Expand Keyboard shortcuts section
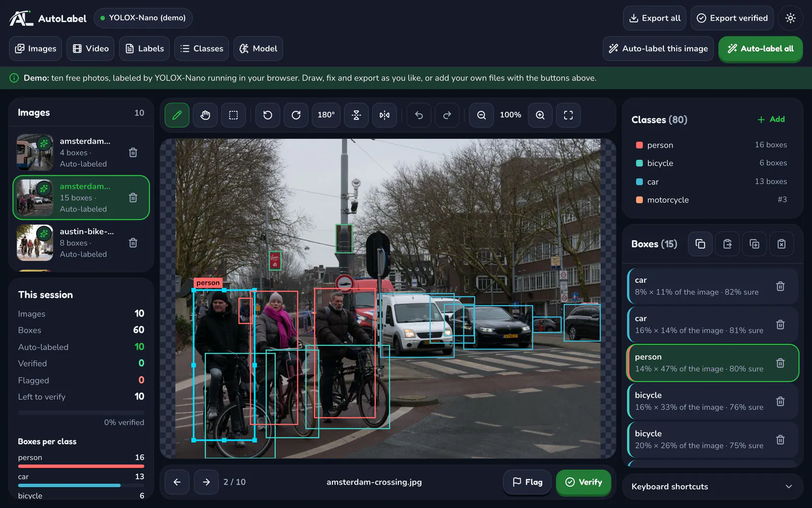This screenshot has width=812, height=508. coord(713,487)
